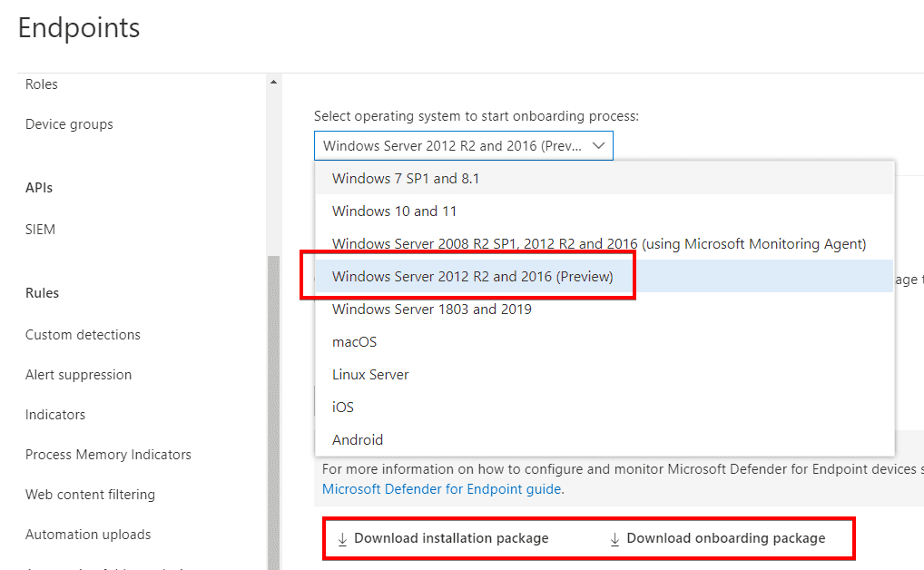Go to Indicators settings

[54, 415]
